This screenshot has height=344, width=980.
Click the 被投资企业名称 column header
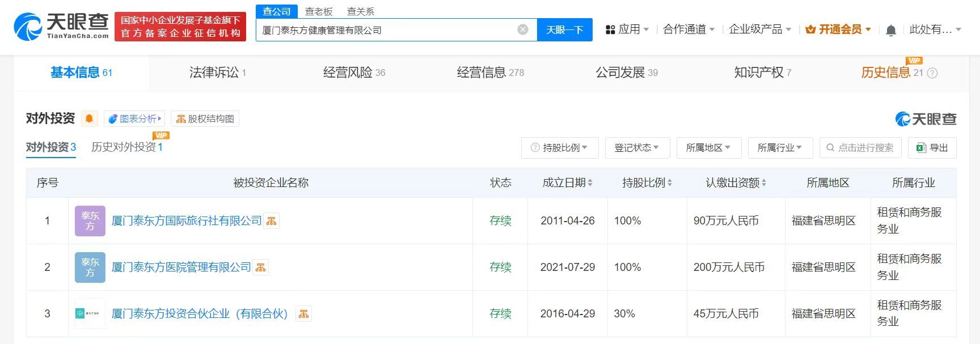coord(271,182)
